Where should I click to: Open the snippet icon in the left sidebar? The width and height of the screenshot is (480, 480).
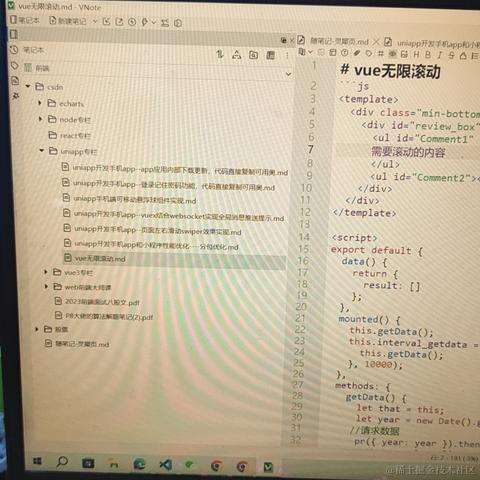16,96
